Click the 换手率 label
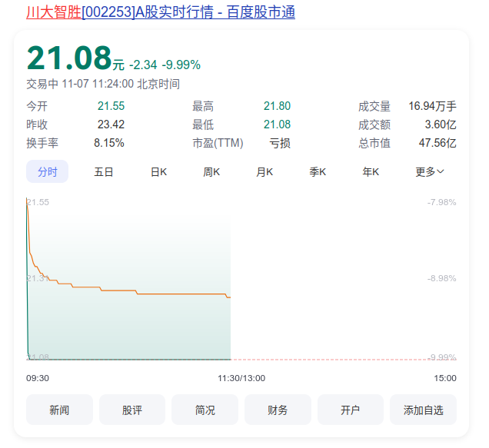Image resolution: width=489 pixels, height=448 pixels. tap(42, 143)
